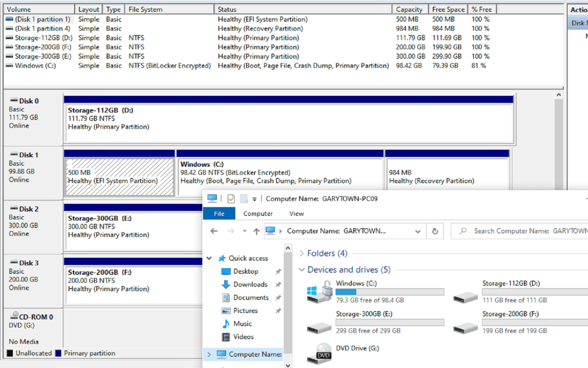
Task: Open the File menu tab
Action: coord(219,214)
